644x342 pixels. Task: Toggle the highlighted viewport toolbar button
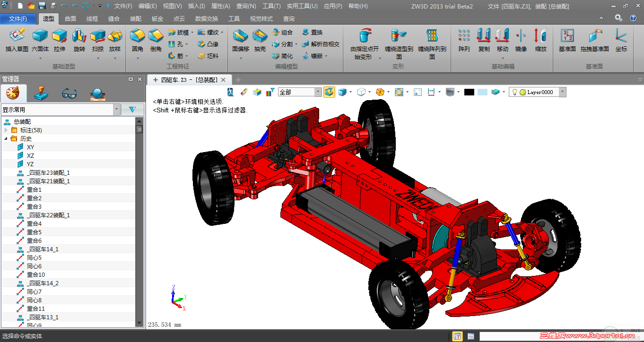329,92
